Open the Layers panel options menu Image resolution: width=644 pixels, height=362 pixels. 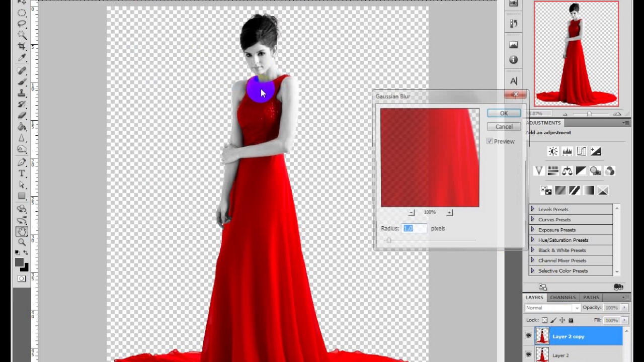[625, 298]
